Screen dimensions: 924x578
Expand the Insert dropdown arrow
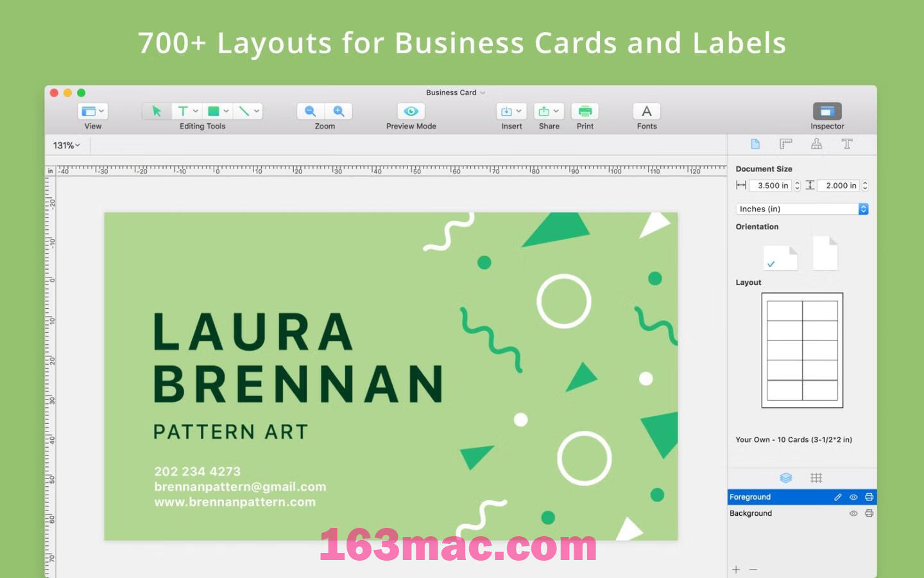click(x=518, y=111)
